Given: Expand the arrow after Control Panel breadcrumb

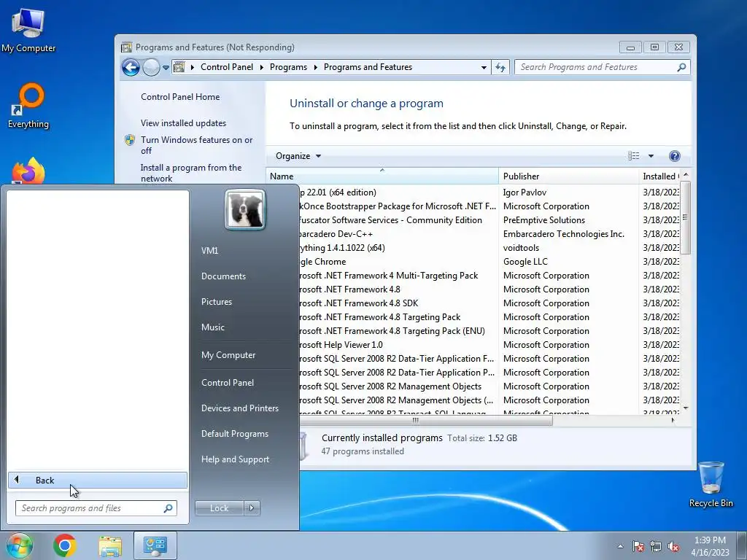Looking at the screenshot, I should (x=262, y=67).
